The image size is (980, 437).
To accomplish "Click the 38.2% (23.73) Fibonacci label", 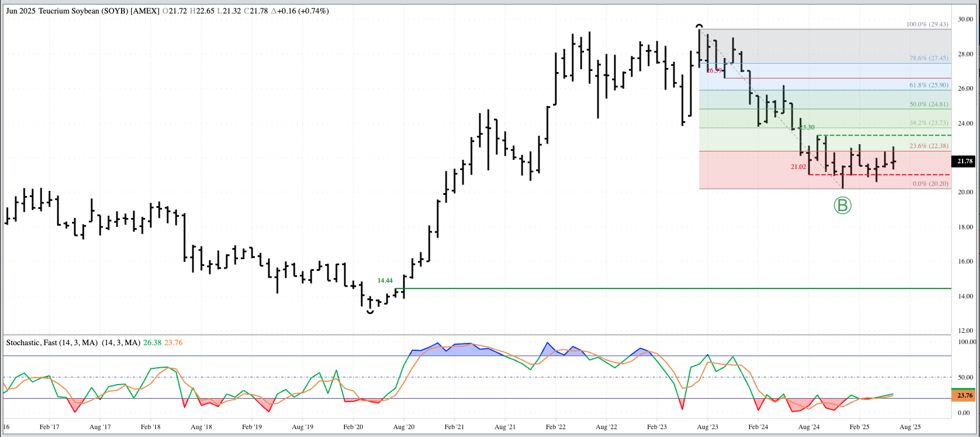I will click(929, 123).
